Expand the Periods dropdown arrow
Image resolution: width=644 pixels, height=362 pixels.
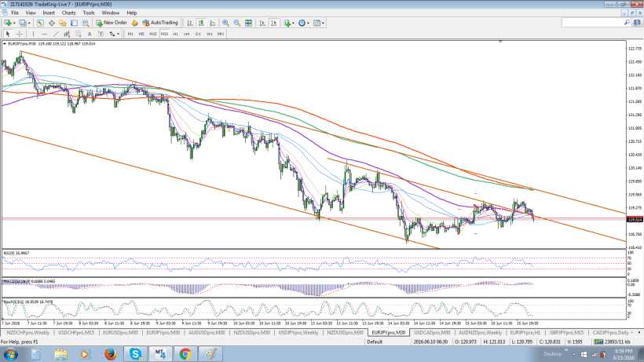click(x=308, y=24)
